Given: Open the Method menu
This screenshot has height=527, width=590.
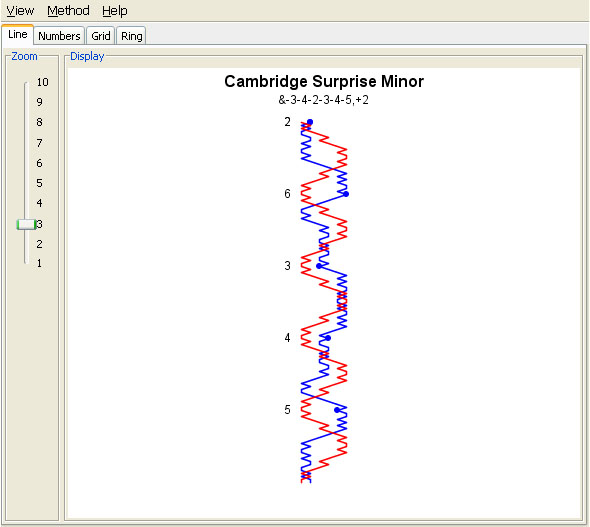Looking at the screenshot, I should click(x=68, y=11).
